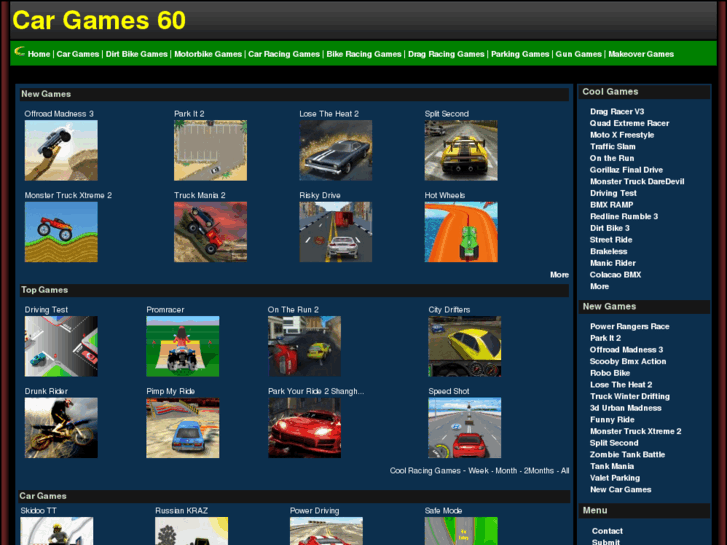This screenshot has height=545, width=727.
Task: Open Redline Rumble 3 in the sidebar
Action: [x=624, y=216]
